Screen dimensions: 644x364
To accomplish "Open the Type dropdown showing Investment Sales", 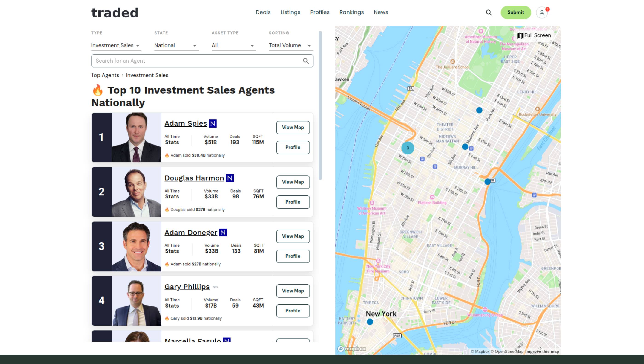I will (116, 45).
